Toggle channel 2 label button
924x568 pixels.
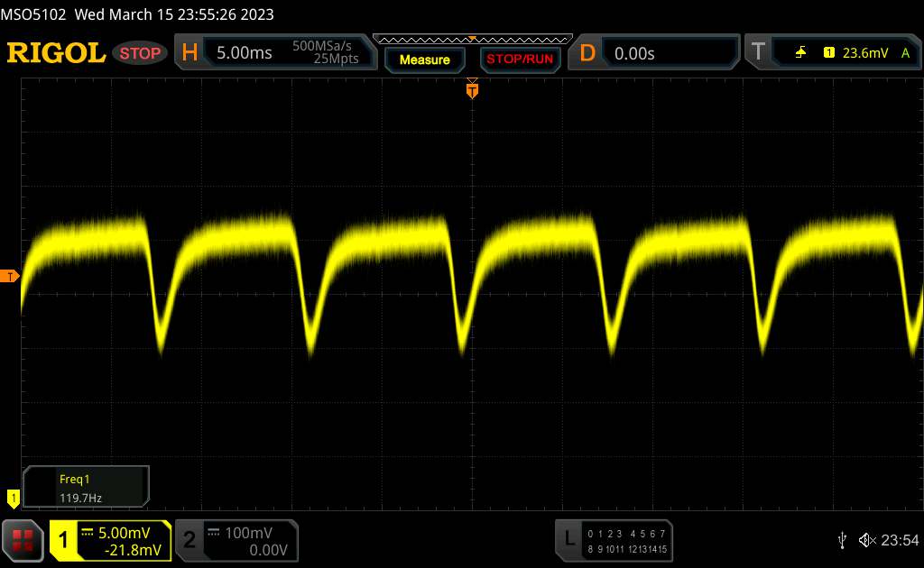point(189,540)
